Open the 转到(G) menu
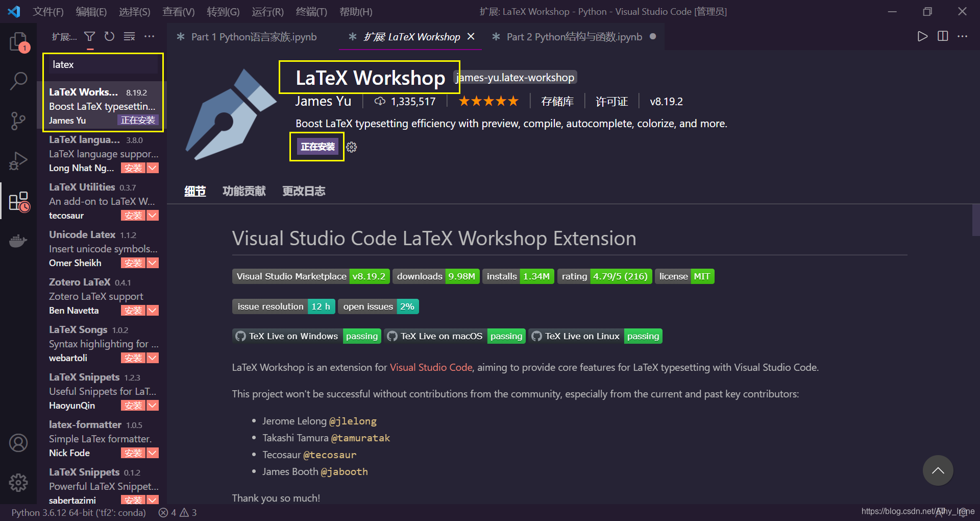 pyautogui.click(x=223, y=12)
